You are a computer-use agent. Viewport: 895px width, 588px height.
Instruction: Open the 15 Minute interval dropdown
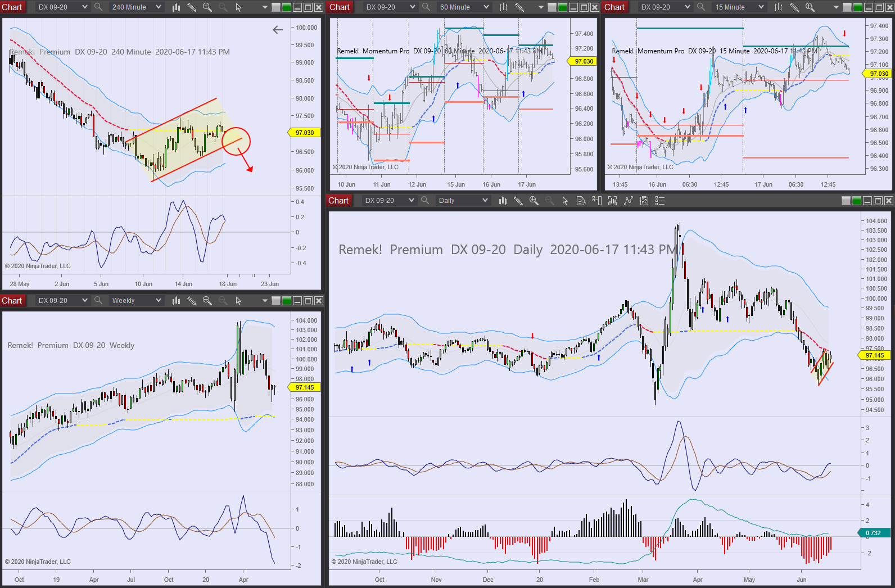tap(739, 7)
